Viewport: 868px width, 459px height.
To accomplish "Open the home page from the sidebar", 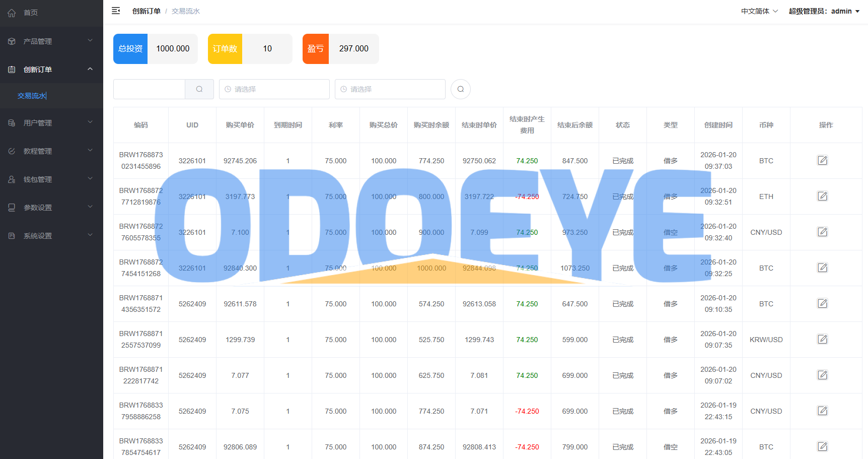I will pyautogui.click(x=31, y=13).
